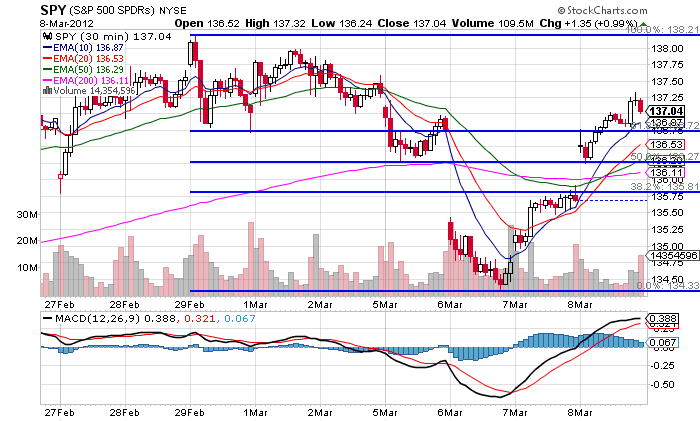Click the Volume 109.5M header value

[x=492, y=23]
